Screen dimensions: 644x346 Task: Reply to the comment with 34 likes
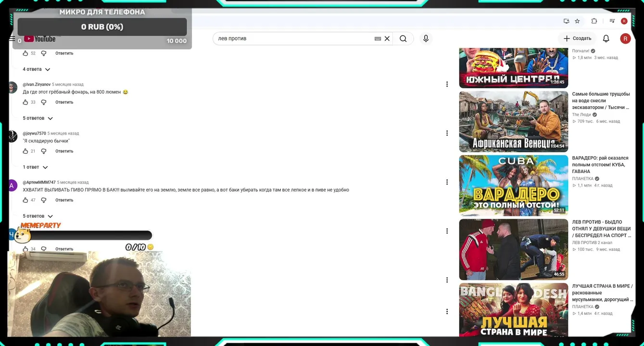(x=64, y=249)
